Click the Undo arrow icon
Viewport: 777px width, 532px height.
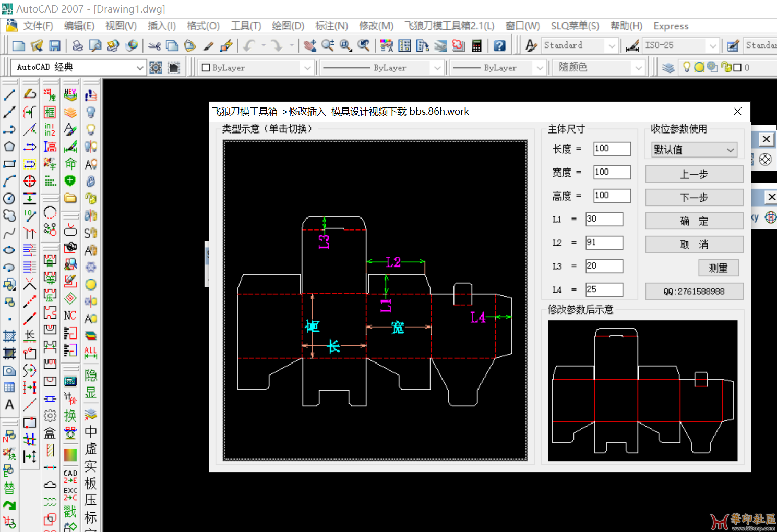pyautogui.click(x=249, y=46)
